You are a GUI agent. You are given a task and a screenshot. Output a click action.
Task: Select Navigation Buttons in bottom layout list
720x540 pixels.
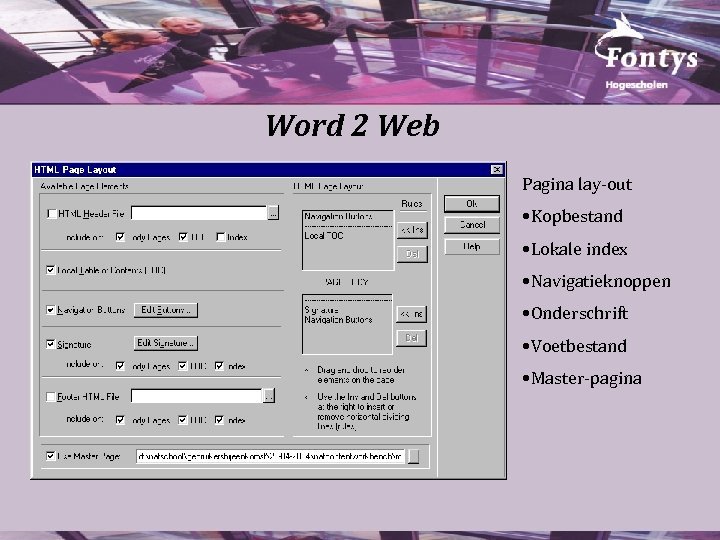pyautogui.click(x=338, y=320)
